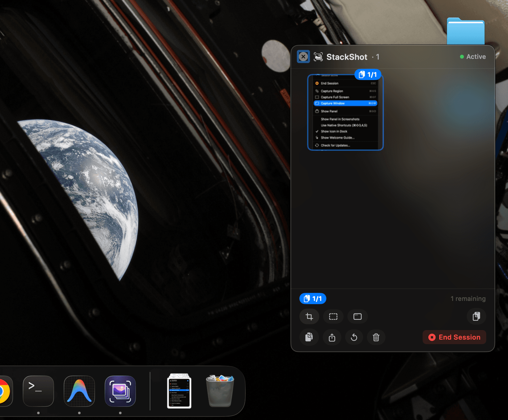Click the blue 1/1 badge above crop icon
Image resolution: width=508 pixels, height=420 pixels.
(313, 298)
